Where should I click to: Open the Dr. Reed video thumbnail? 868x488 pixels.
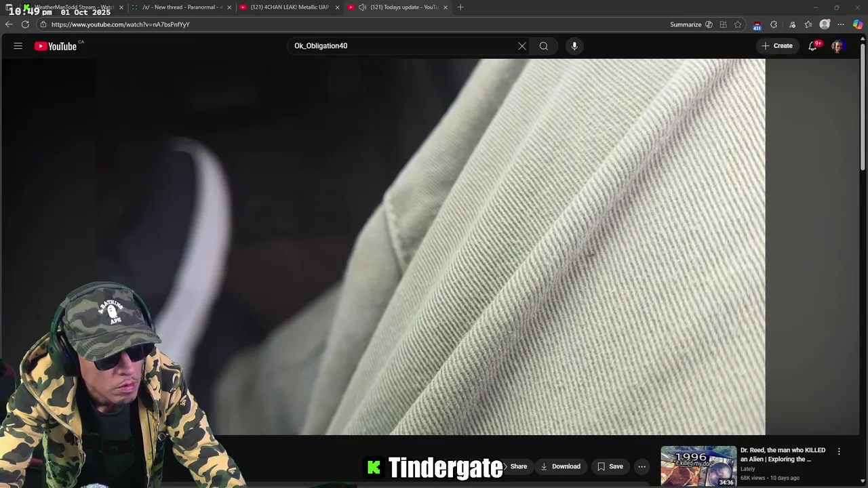(698, 466)
